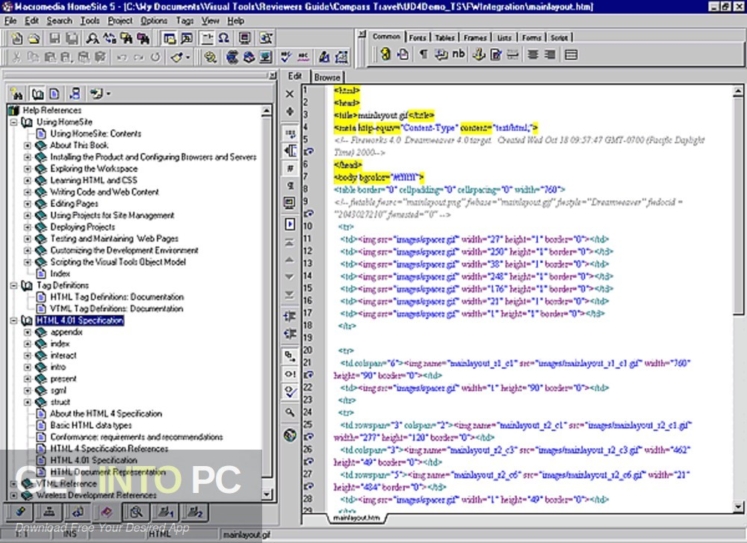Collapse the HTML 4.01 Specification node
Image resolution: width=747 pixels, height=543 pixels.
coord(14,321)
